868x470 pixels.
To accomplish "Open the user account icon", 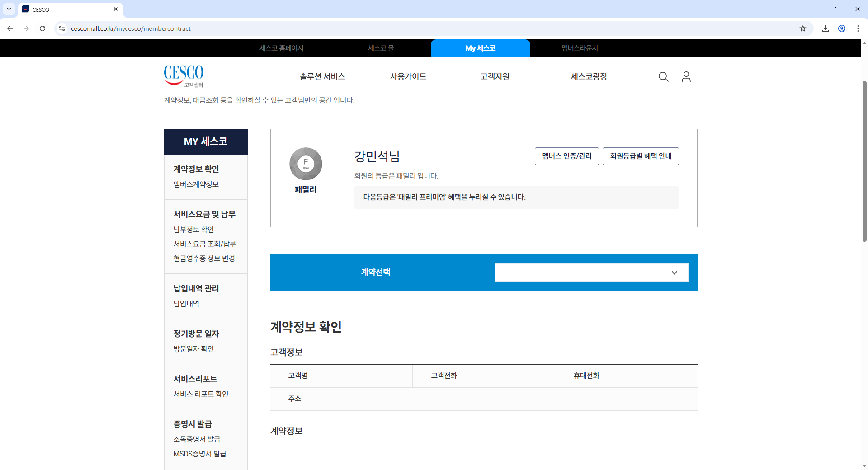I will (686, 77).
